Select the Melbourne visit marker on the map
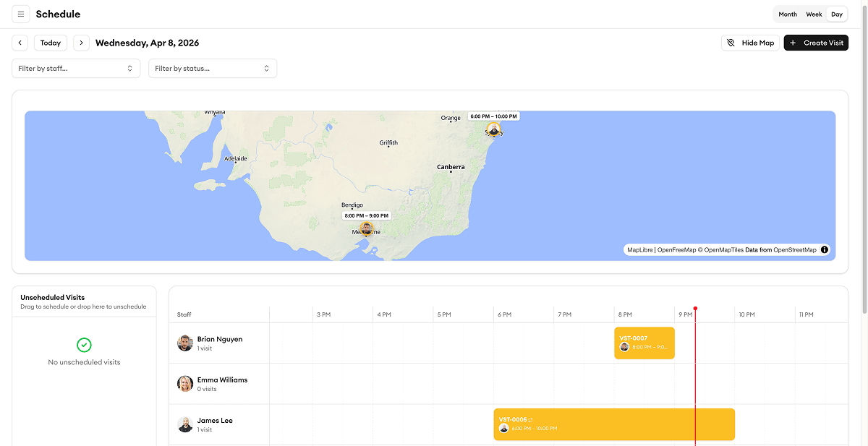 coord(367,229)
